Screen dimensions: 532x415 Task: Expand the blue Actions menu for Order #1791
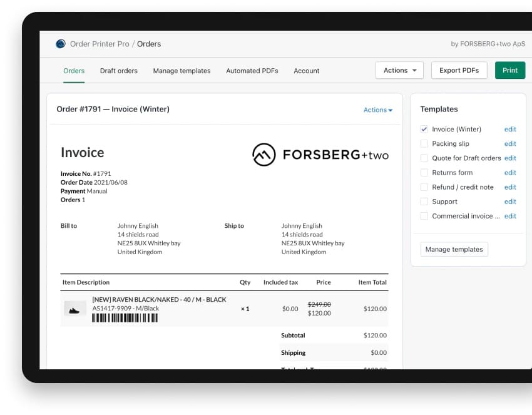coord(377,110)
